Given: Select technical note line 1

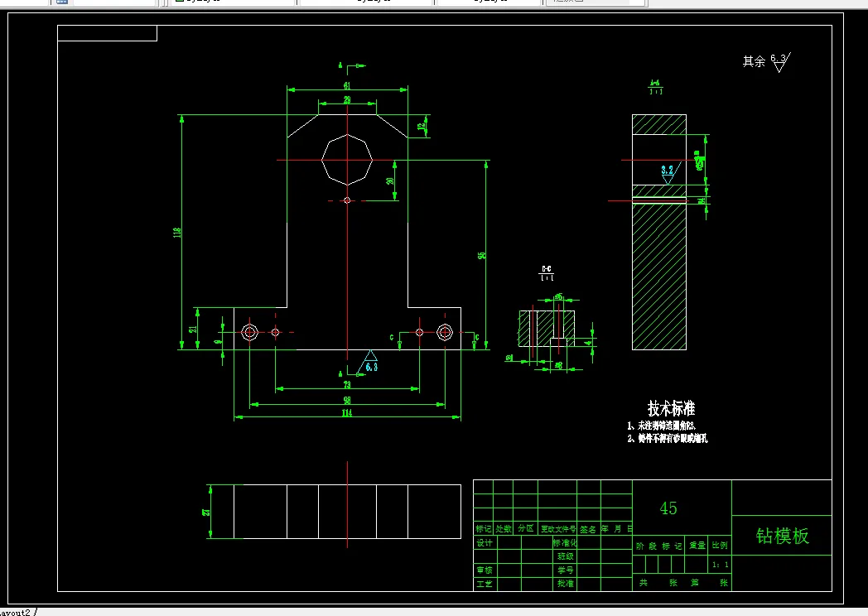Looking at the screenshot, I should 661,425.
